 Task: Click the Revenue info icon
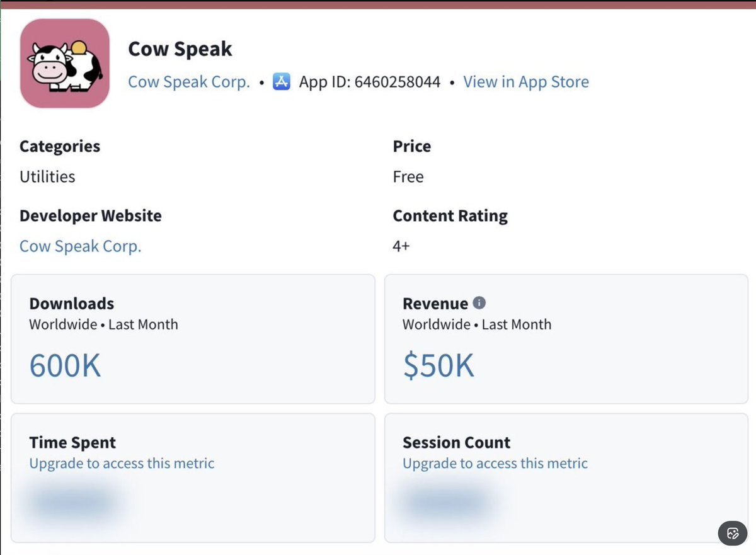point(479,303)
